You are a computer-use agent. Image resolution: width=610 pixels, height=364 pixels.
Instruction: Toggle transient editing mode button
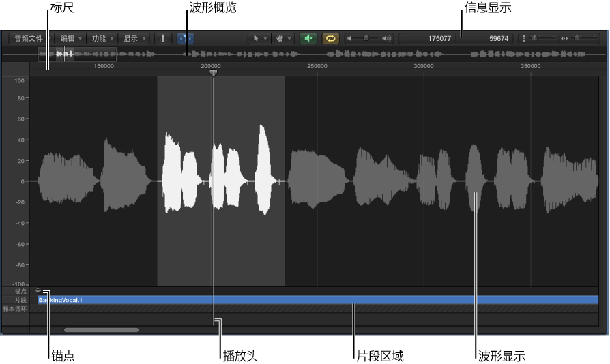tap(163, 38)
